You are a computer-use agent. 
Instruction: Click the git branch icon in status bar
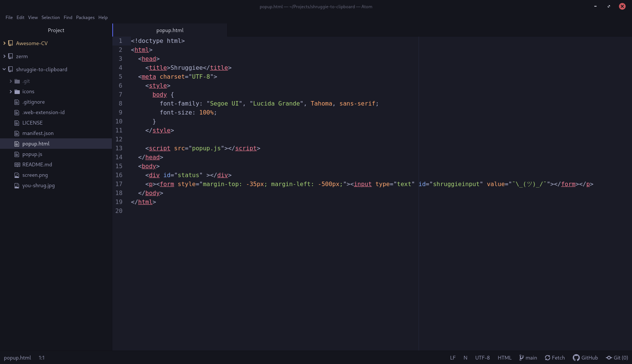tap(522, 358)
